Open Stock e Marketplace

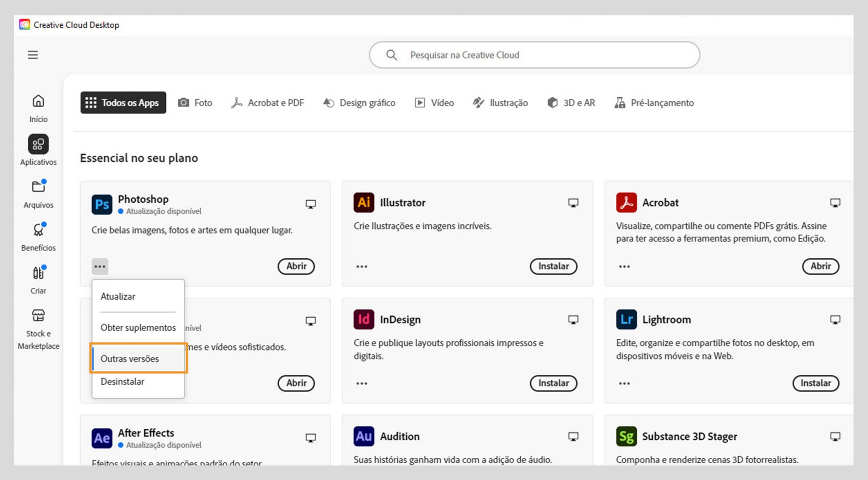tap(38, 316)
